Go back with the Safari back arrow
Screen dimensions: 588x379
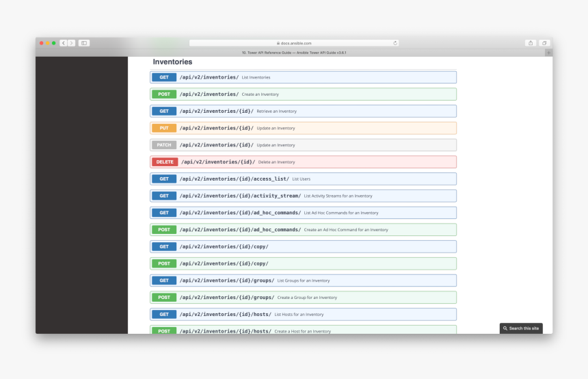[x=64, y=43]
